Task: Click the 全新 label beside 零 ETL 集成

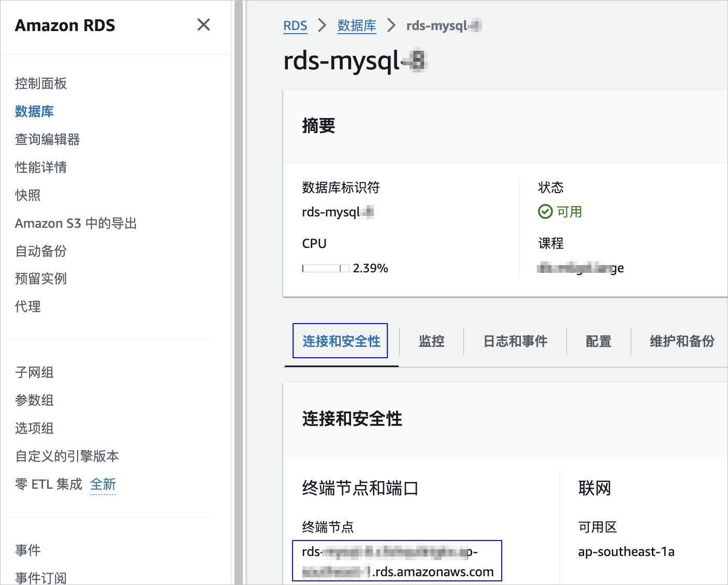Action: [103, 484]
